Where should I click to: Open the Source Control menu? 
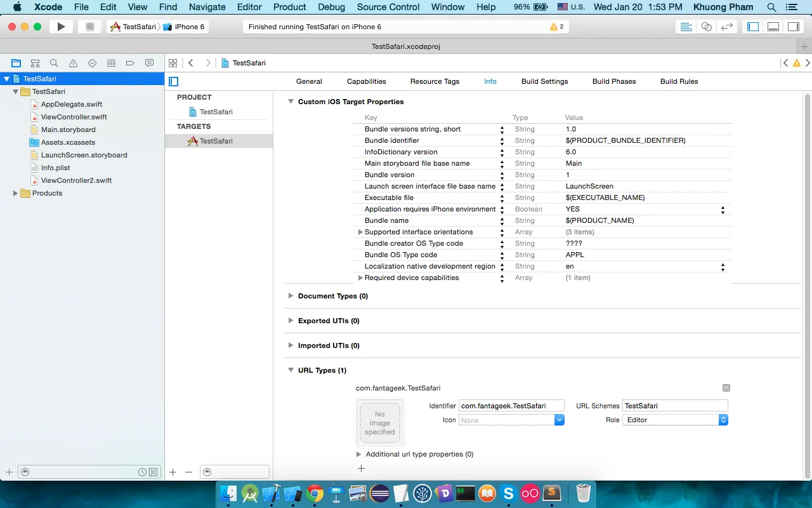pyautogui.click(x=388, y=7)
